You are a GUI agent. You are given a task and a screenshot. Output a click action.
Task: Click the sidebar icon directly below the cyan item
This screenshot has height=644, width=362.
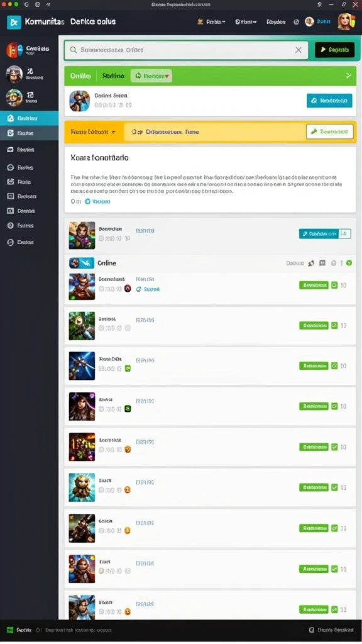point(11,133)
